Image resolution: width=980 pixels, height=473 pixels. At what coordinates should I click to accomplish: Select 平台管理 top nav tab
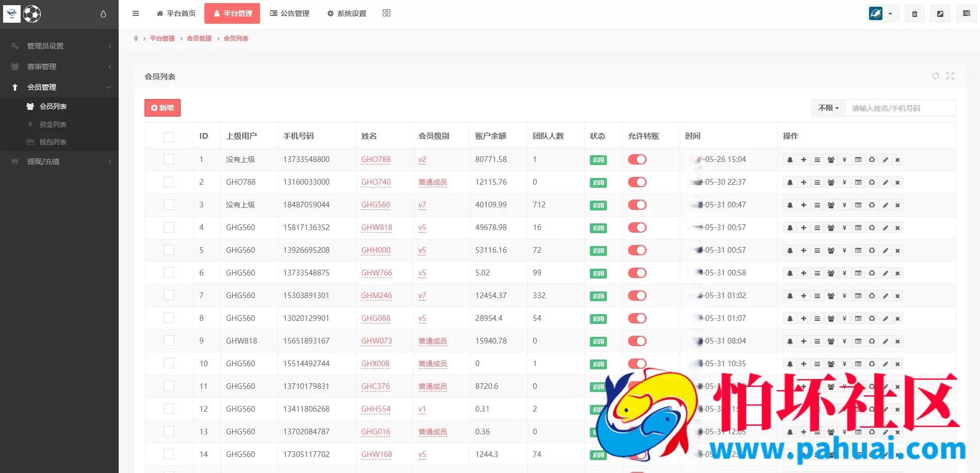[x=232, y=13]
